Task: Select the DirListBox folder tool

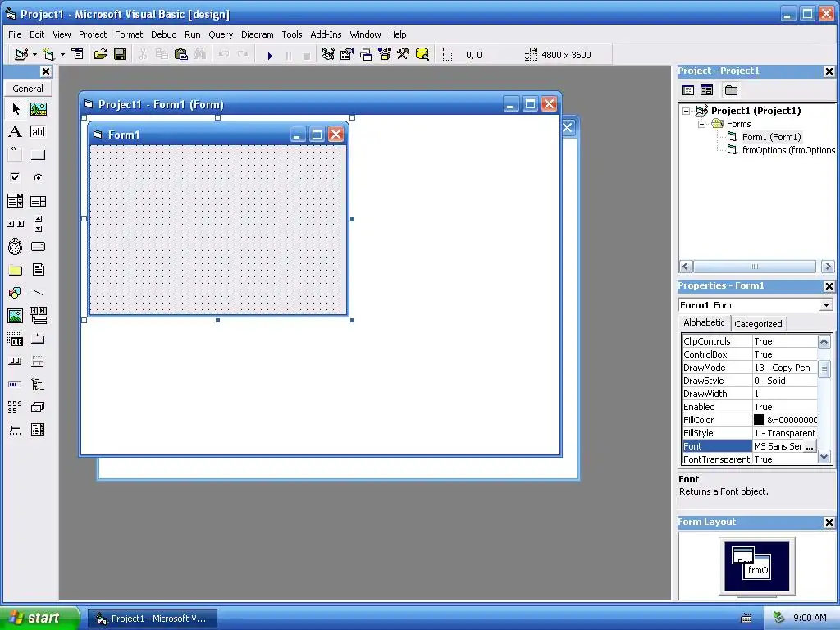Action: (x=16, y=270)
